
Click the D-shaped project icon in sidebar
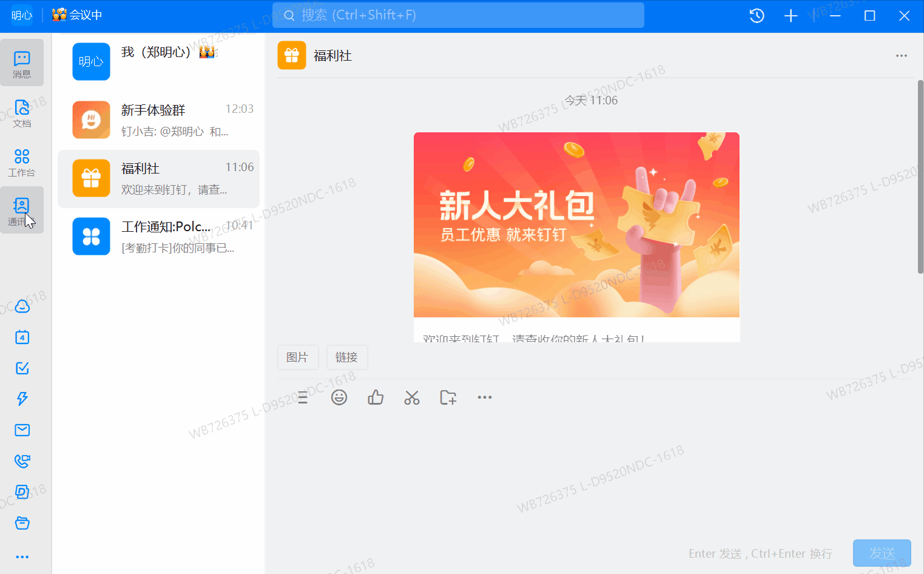22,492
